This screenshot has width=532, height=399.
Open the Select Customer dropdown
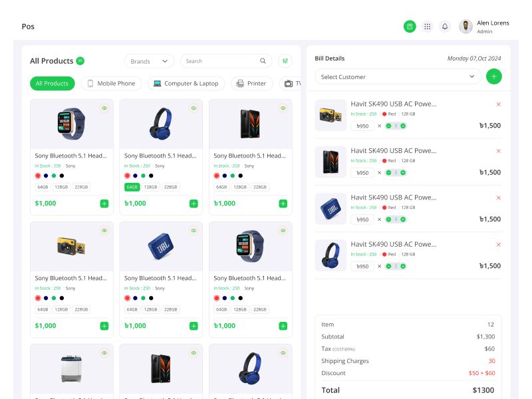click(x=398, y=76)
